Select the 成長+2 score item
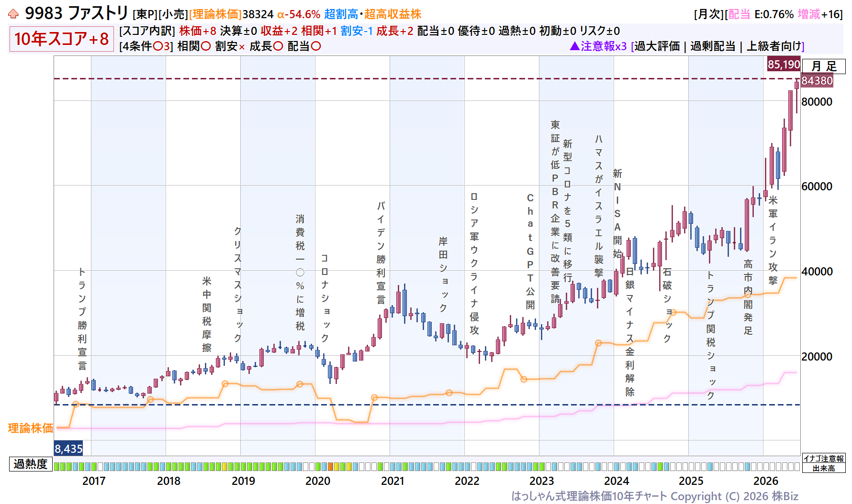852x504 pixels. (x=395, y=31)
